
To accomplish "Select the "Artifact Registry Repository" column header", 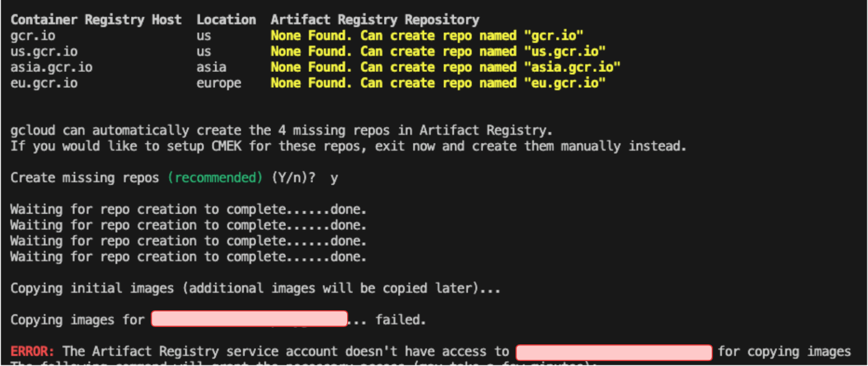I will (375, 20).
